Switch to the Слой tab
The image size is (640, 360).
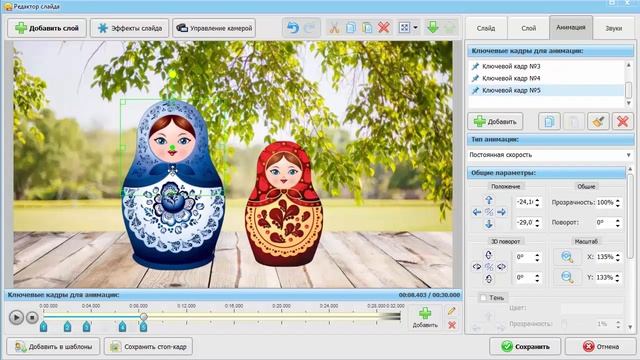(x=529, y=28)
